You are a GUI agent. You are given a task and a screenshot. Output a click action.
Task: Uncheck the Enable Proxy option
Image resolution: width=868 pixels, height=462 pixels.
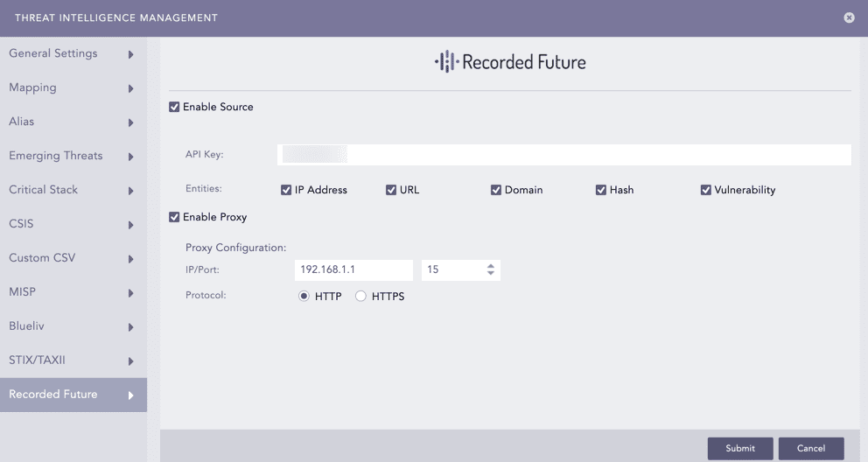174,217
